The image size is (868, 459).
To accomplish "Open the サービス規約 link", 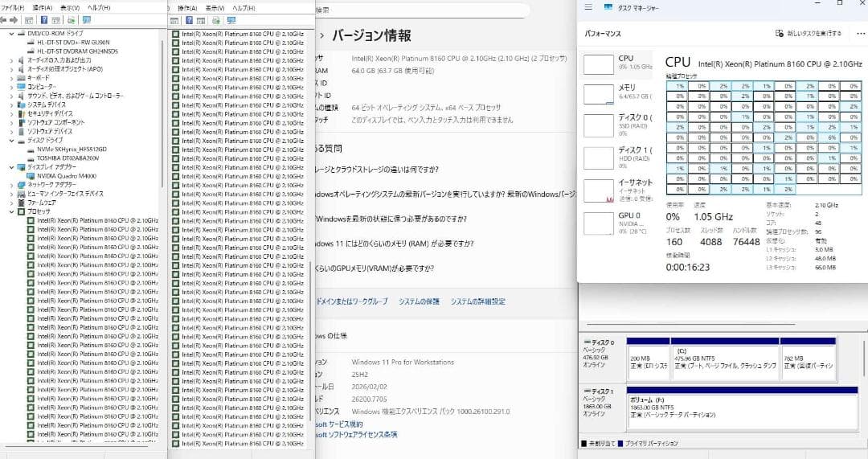I will (x=339, y=424).
